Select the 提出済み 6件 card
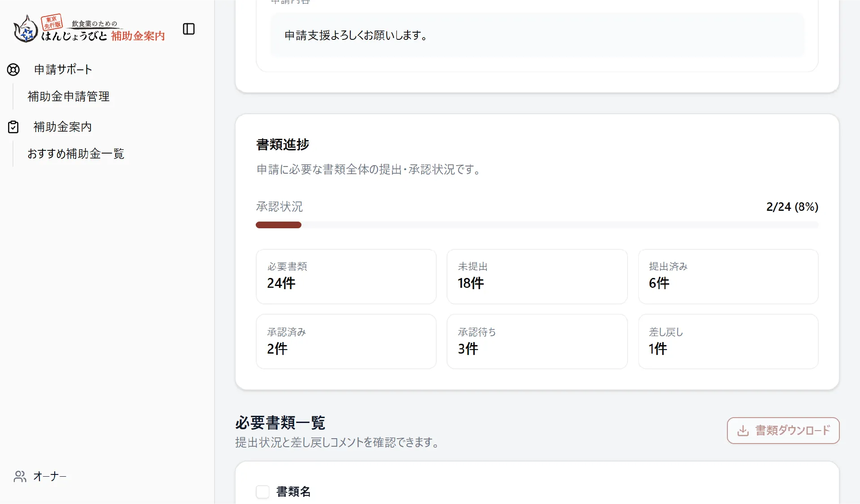Viewport: 860px width, 504px height. (727, 277)
